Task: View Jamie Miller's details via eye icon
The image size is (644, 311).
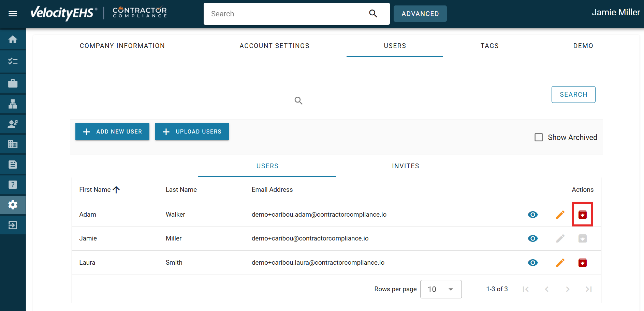Action: (532, 238)
